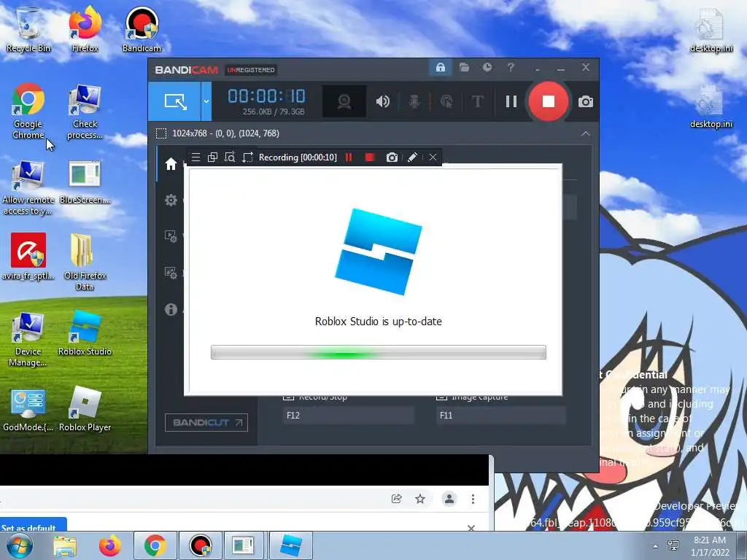This screenshot has width=747, height=560.
Task: Click the BANDICUT button
Action: (x=206, y=422)
